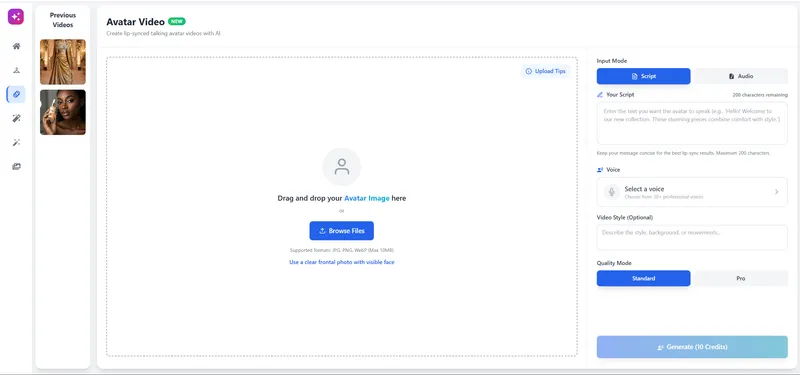Click the Avatar Image link text

click(367, 198)
